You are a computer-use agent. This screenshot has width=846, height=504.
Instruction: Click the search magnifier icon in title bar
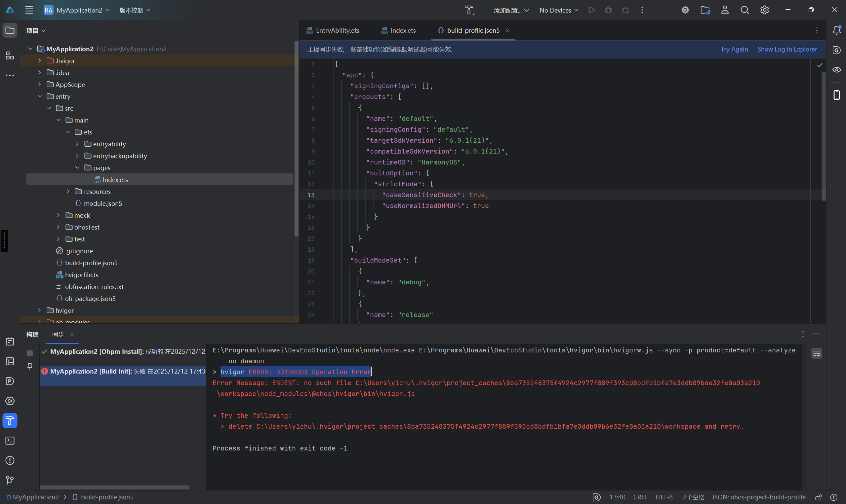[745, 10]
